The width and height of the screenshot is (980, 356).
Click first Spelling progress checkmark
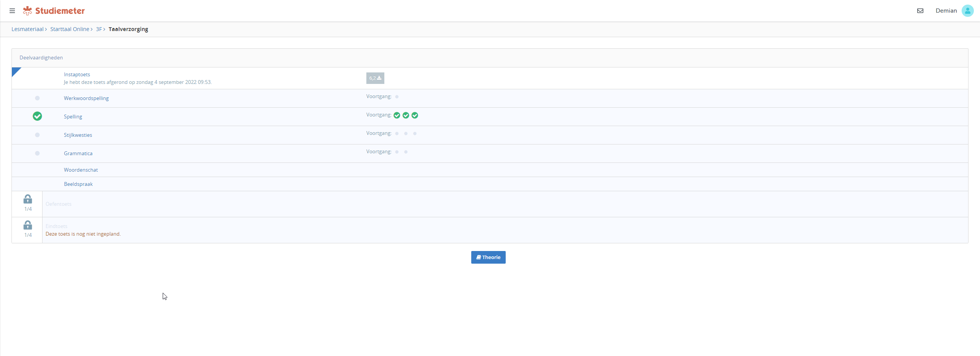[x=397, y=115]
